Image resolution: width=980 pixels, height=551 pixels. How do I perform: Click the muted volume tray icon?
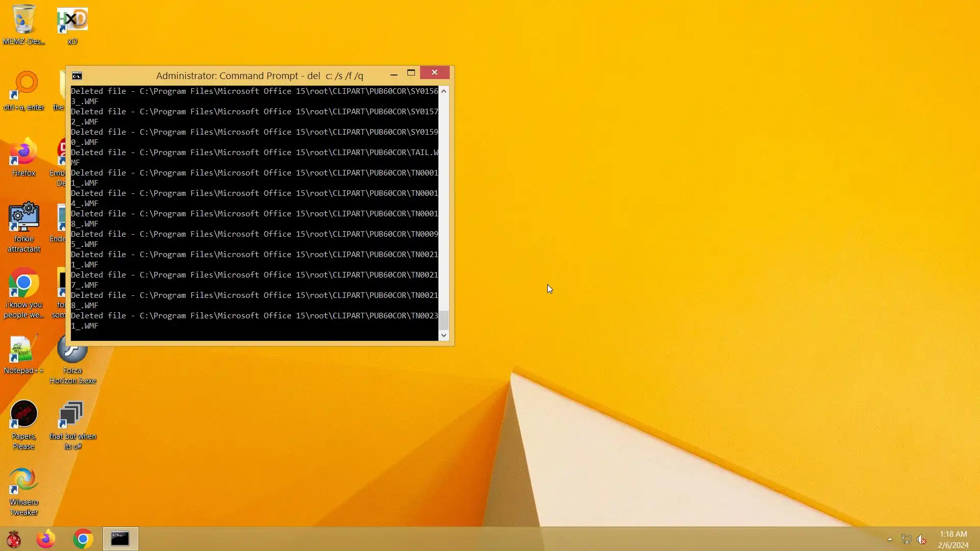pos(922,539)
